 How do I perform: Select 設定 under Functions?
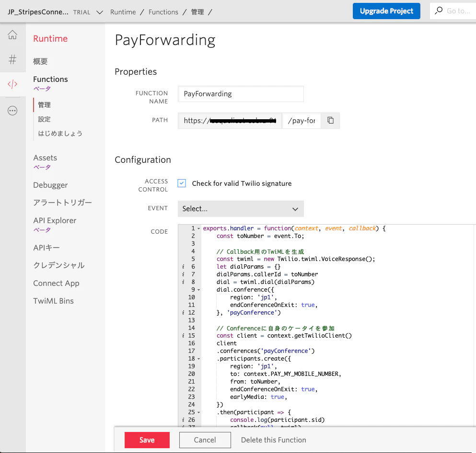[x=44, y=119]
